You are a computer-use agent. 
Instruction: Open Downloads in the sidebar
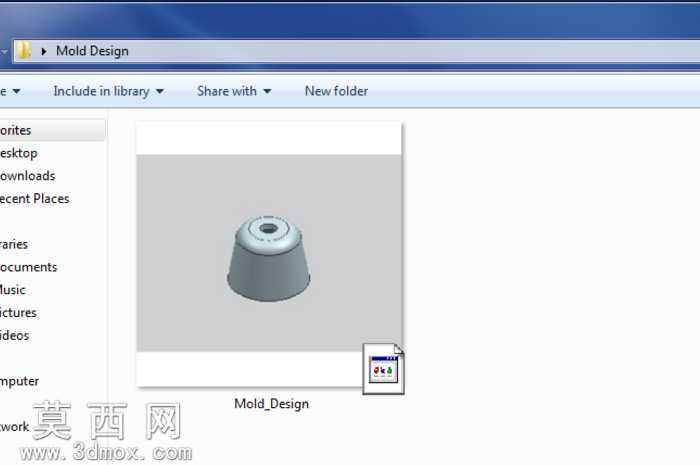[x=27, y=176]
